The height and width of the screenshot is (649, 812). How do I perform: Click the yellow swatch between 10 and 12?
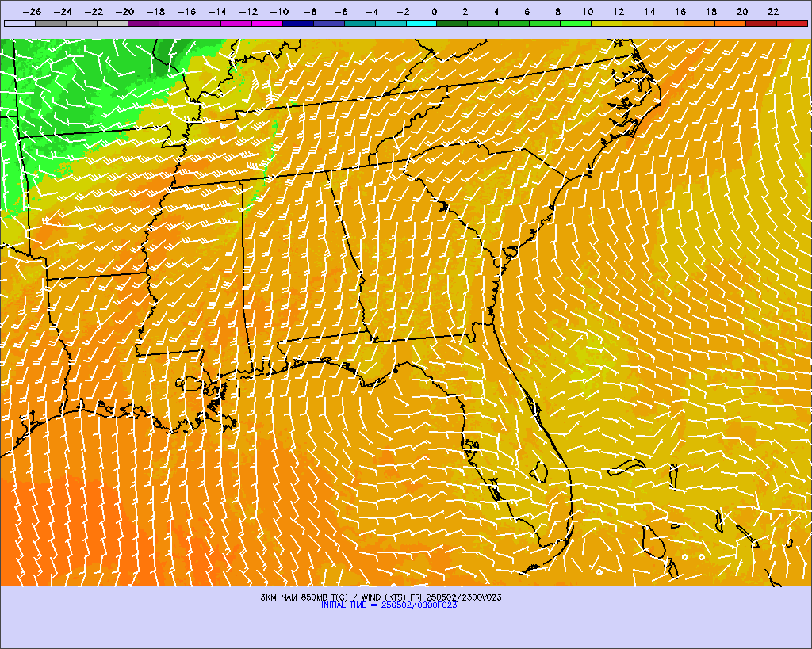(x=607, y=23)
